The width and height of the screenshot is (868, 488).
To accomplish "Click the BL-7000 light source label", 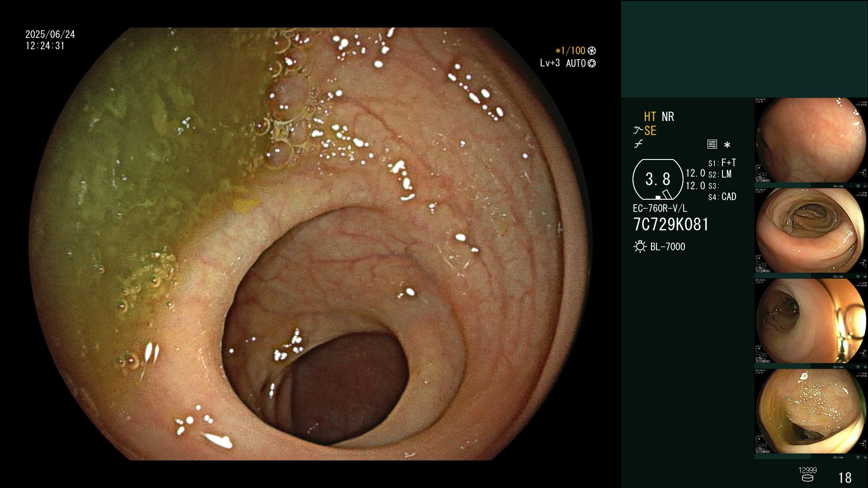I will point(668,247).
